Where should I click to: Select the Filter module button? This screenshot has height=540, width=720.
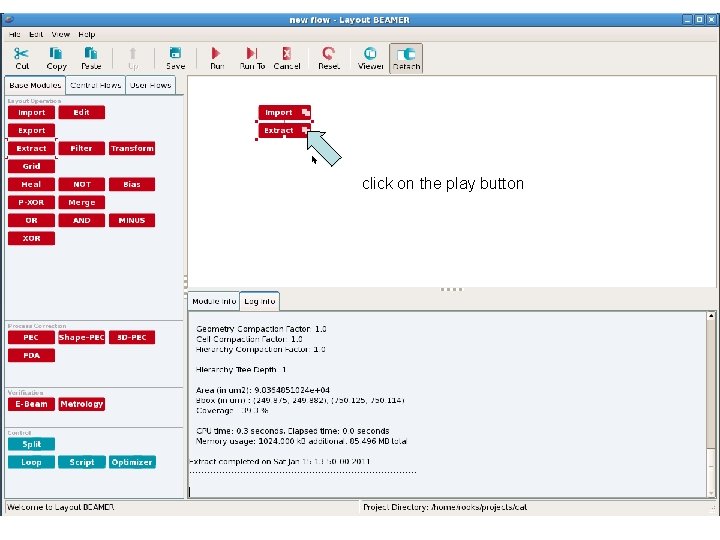82,148
